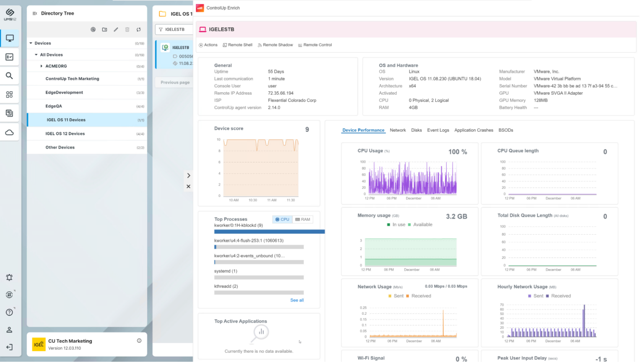The height and width of the screenshot is (362, 644).
Task: Switch Top Processes to RAM view
Action: (x=303, y=219)
